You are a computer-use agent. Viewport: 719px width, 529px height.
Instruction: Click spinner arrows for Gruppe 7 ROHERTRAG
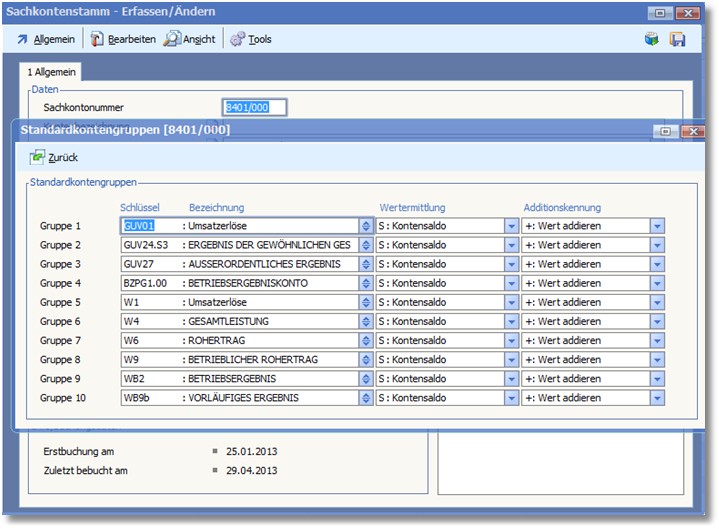coord(366,341)
